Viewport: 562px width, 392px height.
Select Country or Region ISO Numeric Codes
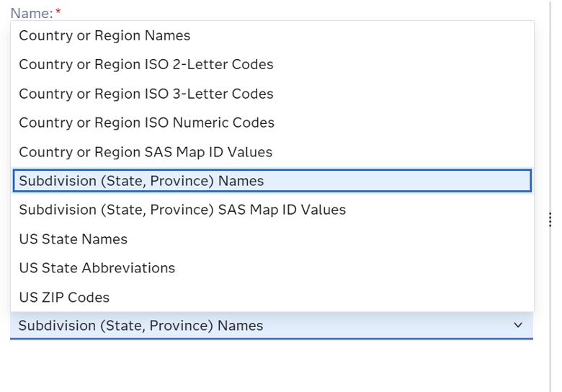point(146,122)
